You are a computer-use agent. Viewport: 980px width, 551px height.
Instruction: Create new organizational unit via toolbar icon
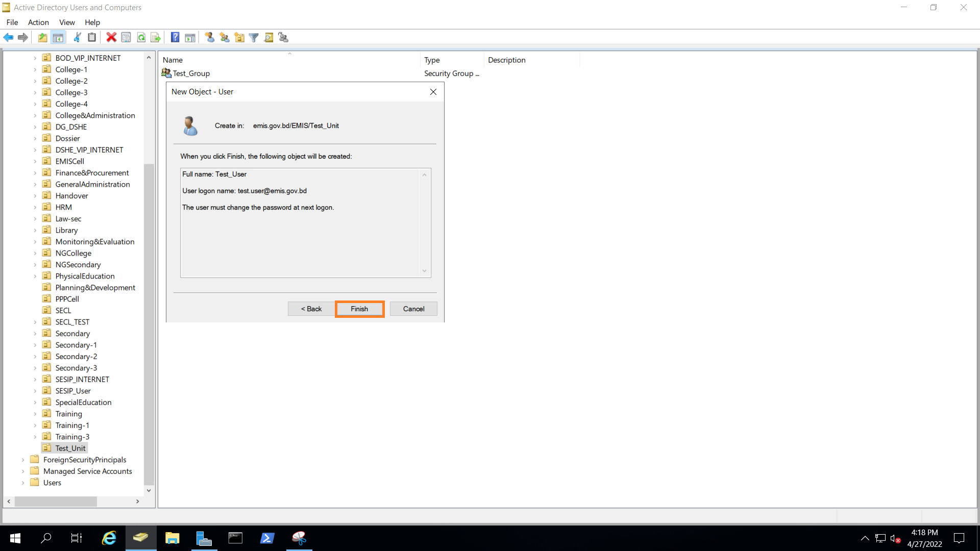tap(239, 37)
